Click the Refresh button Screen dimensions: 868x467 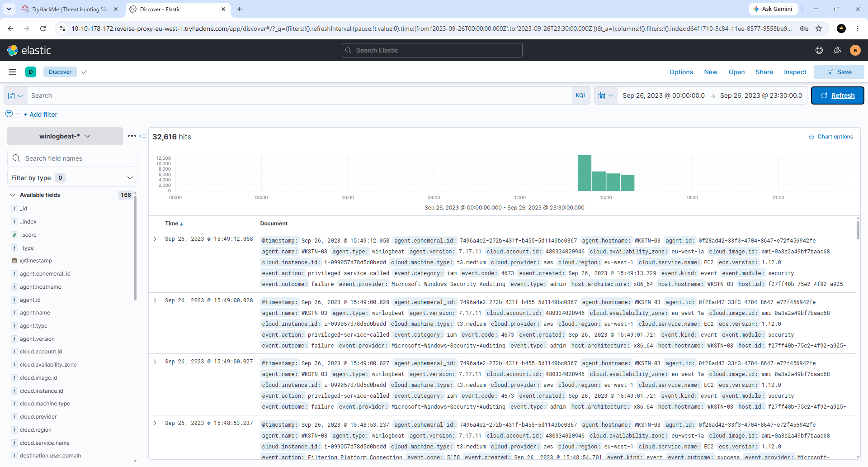(837, 95)
